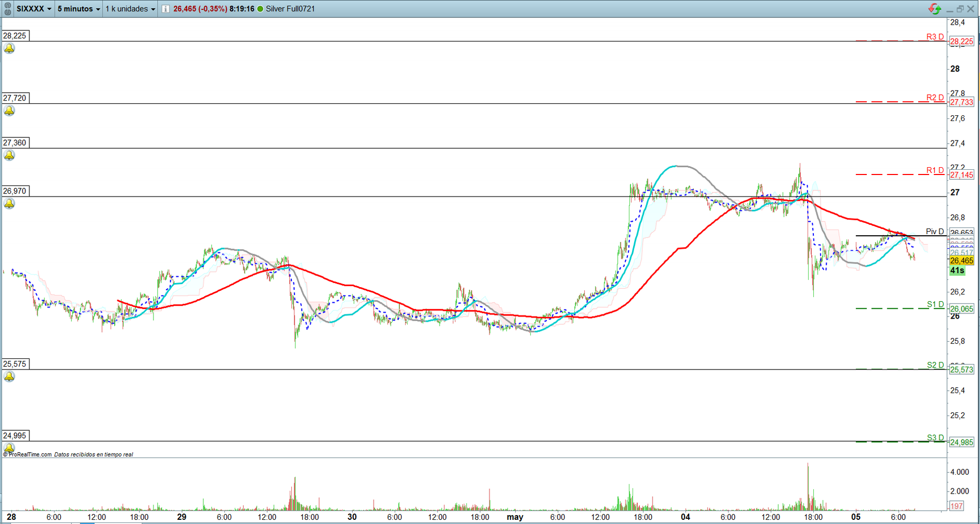Expand the 5 minutos timeframe dropdown
This screenshot has height=524, width=980.
79,9
